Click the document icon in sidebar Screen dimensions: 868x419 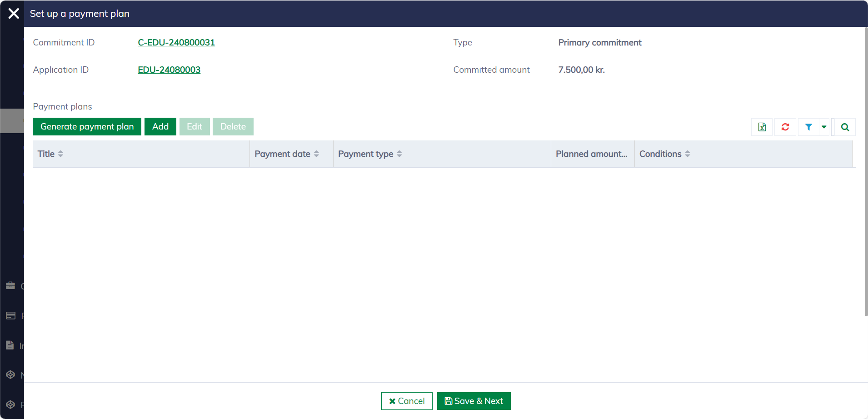[10, 345]
